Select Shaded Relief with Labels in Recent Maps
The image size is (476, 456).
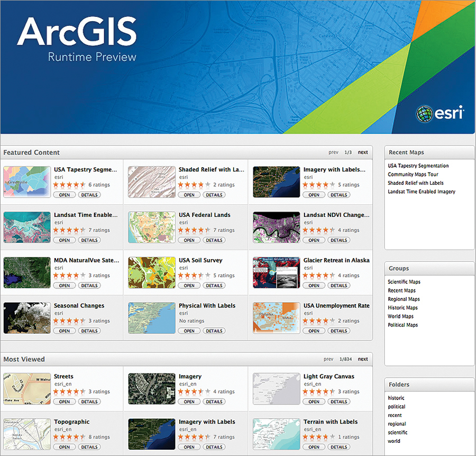pos(416,183)
